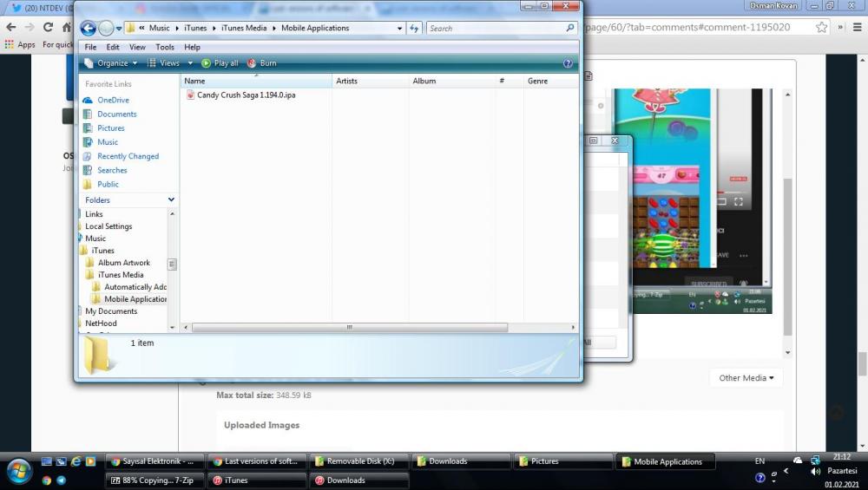Image resolution: width=868 pixels, height=490 pixels.
Task: Select Automatically Add folder in tree
Action: point(135,287)
